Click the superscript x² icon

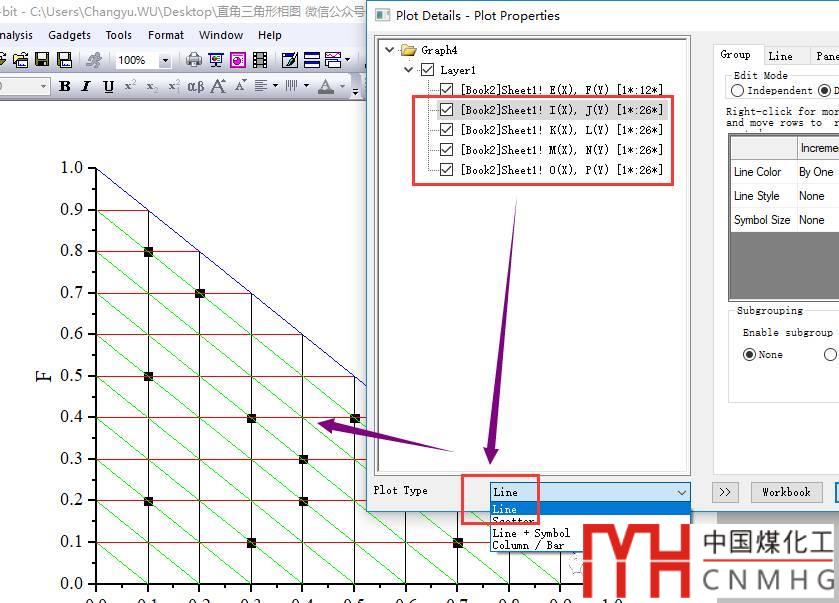pos(130,86)
